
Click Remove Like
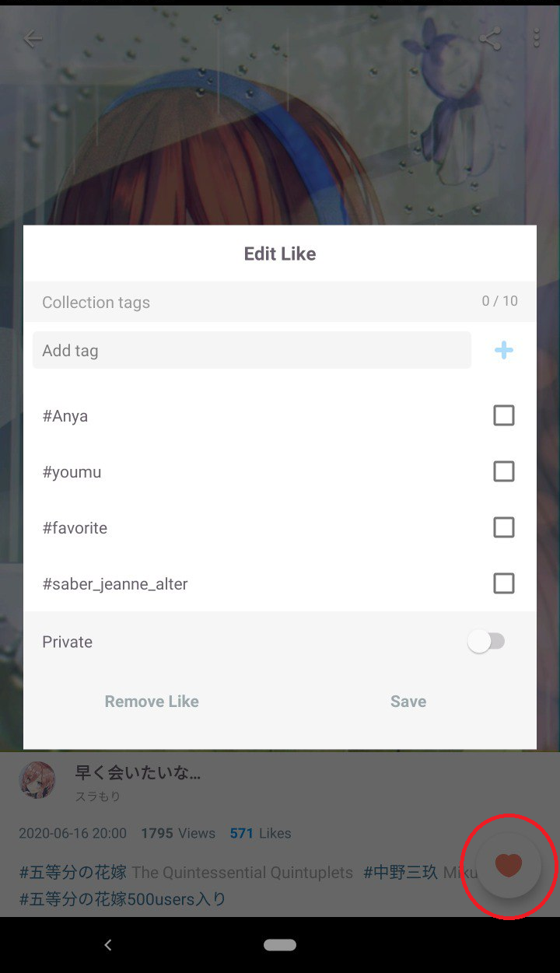coord(152,701)
